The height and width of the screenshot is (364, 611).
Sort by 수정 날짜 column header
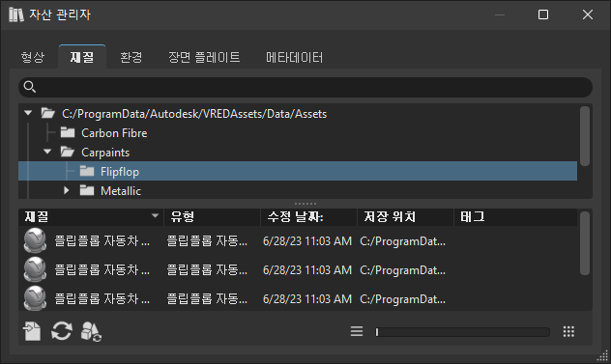(x=309, y=217)
